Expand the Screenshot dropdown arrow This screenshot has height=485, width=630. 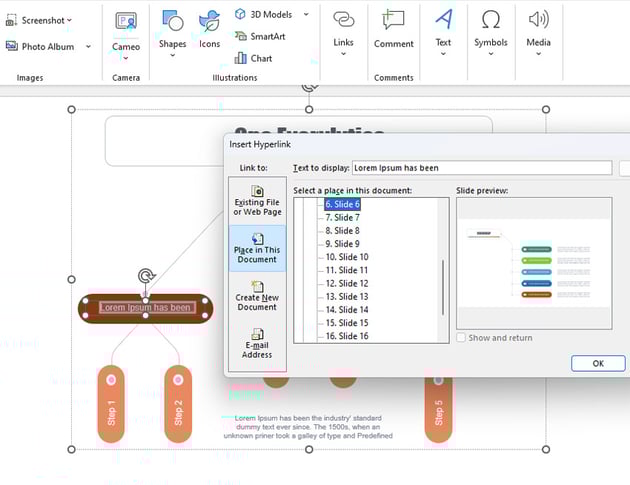click(70, 20)
